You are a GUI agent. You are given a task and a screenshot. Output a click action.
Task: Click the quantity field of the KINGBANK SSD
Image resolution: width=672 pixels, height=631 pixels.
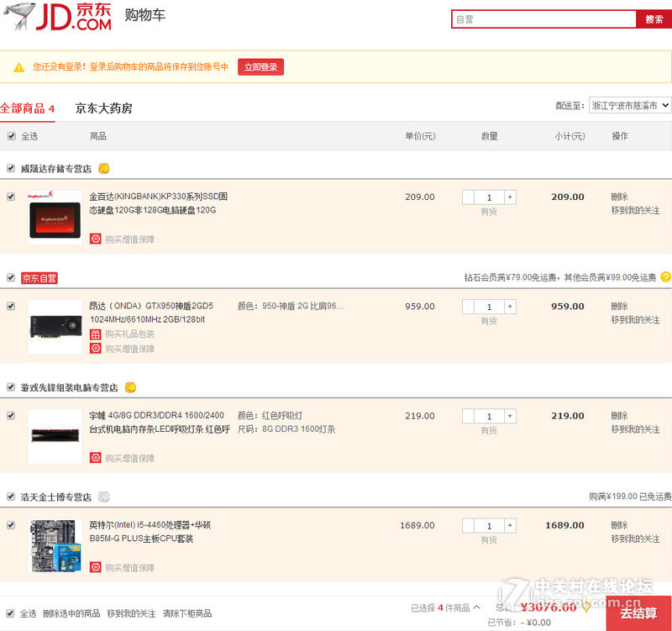489,197
